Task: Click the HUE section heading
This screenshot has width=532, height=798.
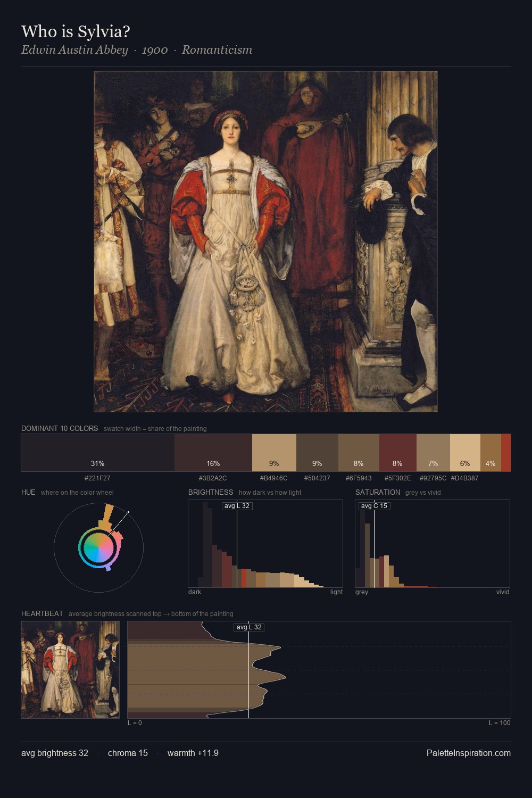Action: tap(28, 492)
